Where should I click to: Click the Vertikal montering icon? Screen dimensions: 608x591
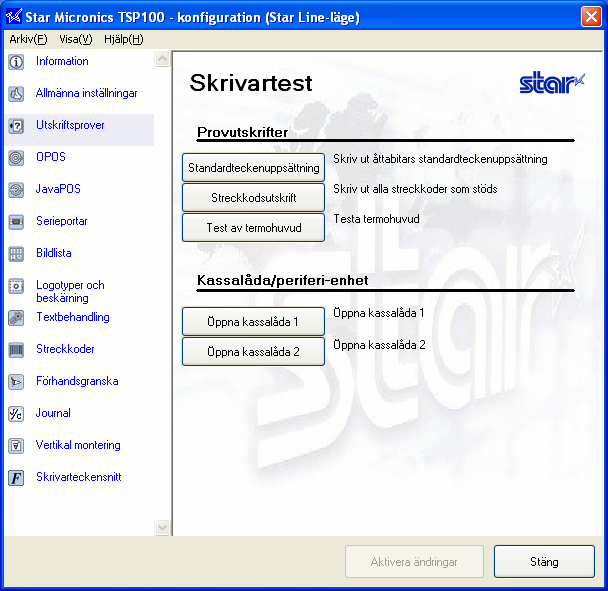(x=16, y=446)
